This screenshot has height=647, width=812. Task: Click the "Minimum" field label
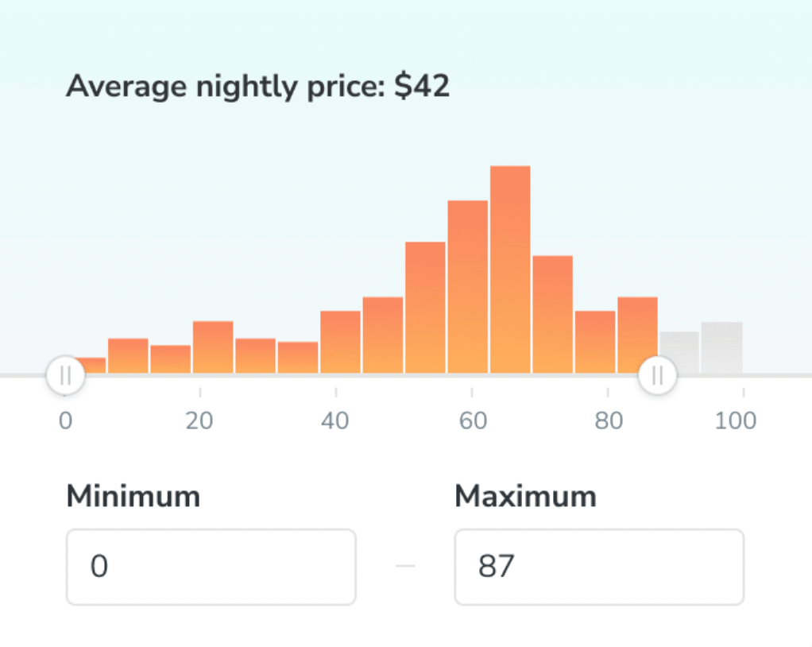coord(133,497)
